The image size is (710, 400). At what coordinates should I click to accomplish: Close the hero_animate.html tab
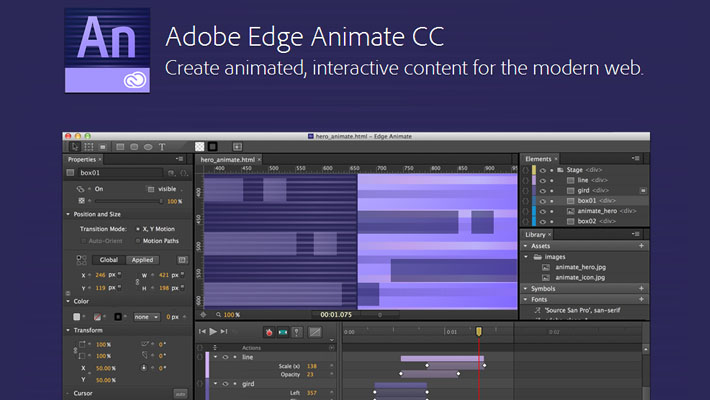coord(259,159)
